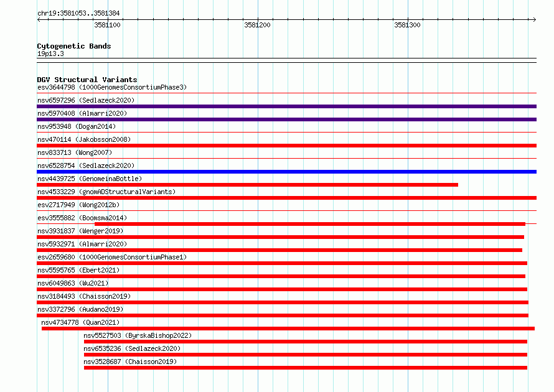
Task: Open nsv6535236 (Sedlazeck2020) variant
Action: 132,348
